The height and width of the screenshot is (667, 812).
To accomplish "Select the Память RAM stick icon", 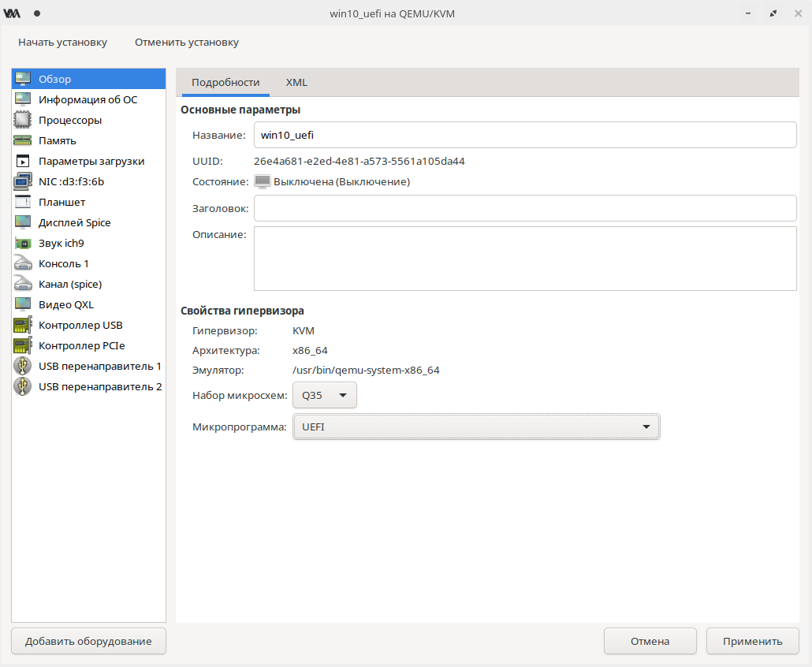I will click(23, 140).
